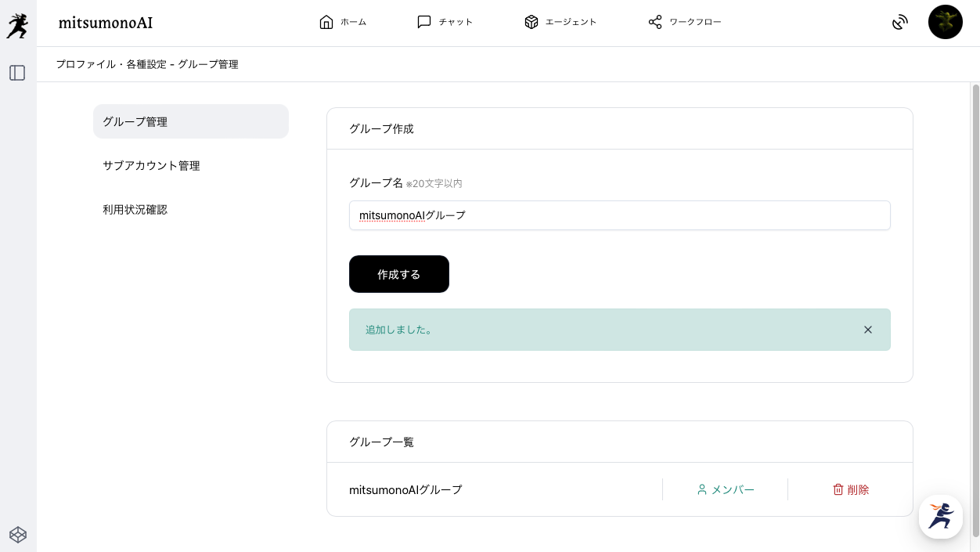
Task: Go to ホーム in the top navigation
Action: pyautogui.click(x=343, y=22)
